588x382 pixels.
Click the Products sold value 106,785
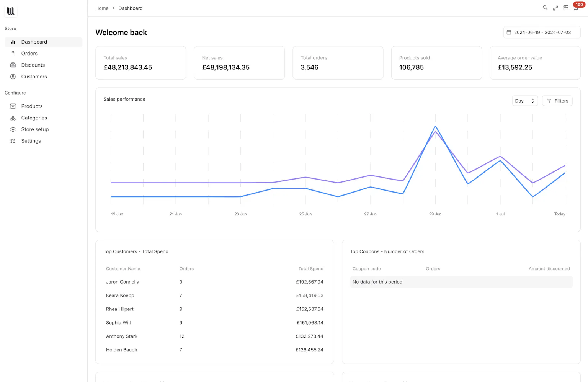(x=412, y=67)
